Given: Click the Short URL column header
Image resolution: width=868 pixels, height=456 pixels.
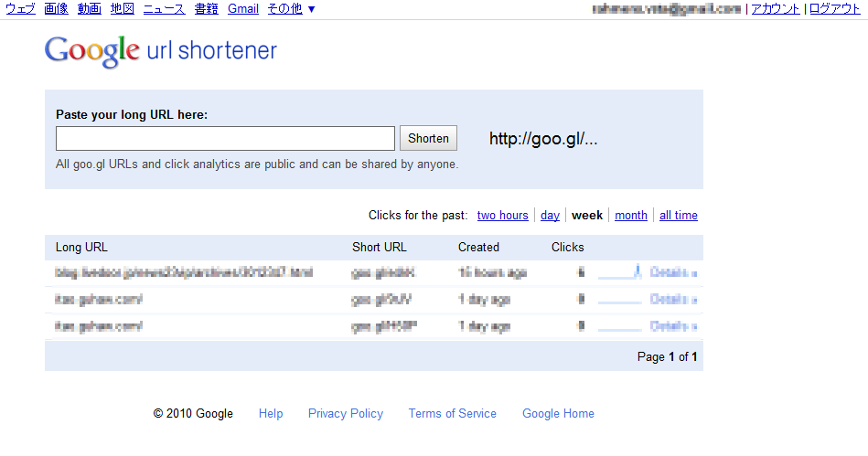Looking at the screenshot, I should tap(380, 248).
